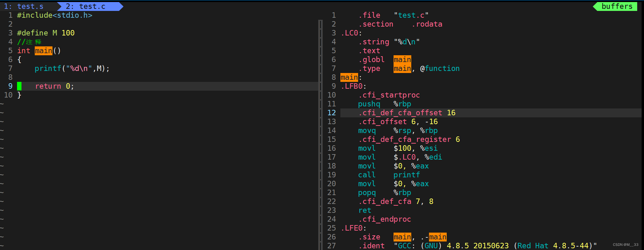This screenshot has width=644, height=250.
Task: Click @function on the .type line
Action: pos(440,69)
